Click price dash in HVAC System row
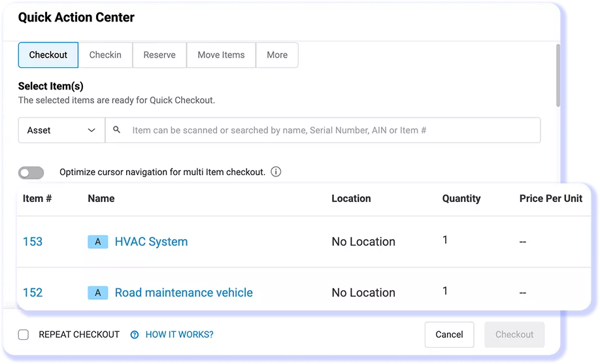Viewport: 600px width, 364px height. [x=523, y=242]
